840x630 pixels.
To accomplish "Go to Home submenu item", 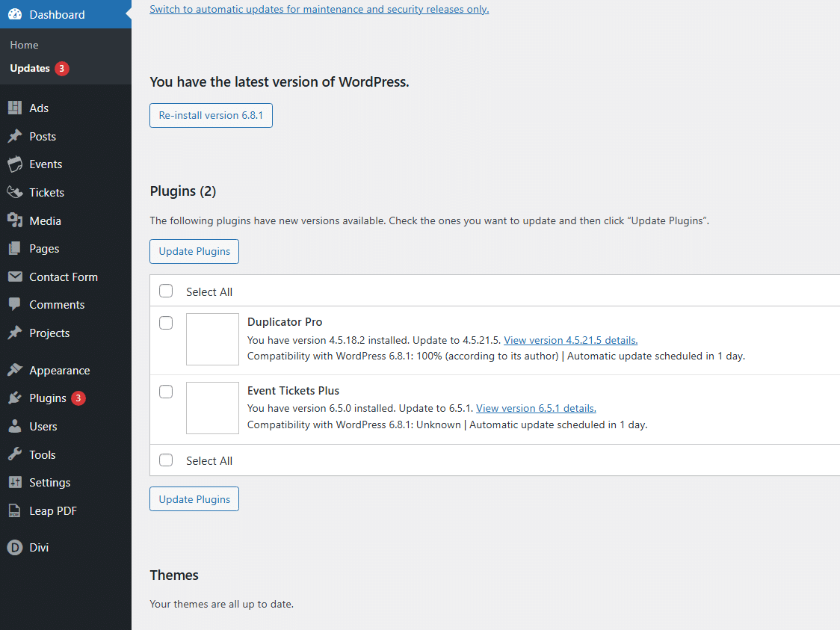I will tap(24, 45).
